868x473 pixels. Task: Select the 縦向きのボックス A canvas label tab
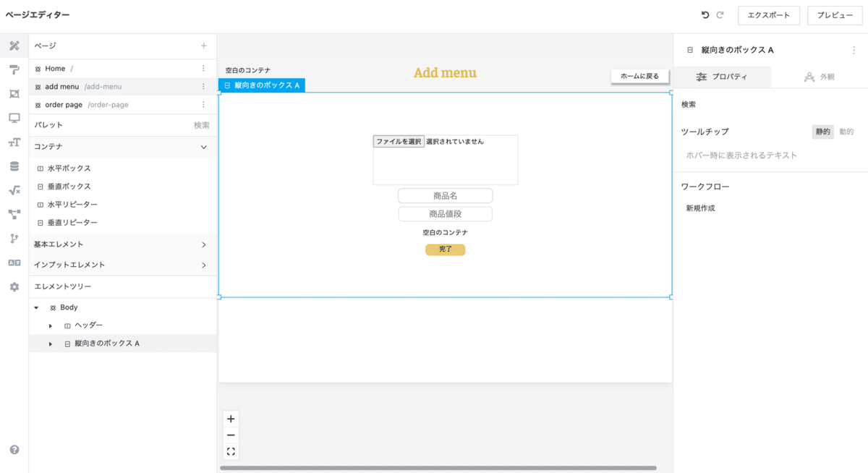[262, 85]
